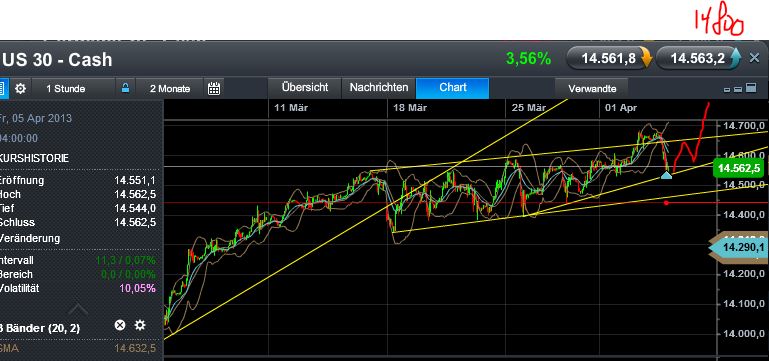This screenshot has height=361, width=769.
Task: Click the green 14.562,5 price label
Action: coord(738,169)
